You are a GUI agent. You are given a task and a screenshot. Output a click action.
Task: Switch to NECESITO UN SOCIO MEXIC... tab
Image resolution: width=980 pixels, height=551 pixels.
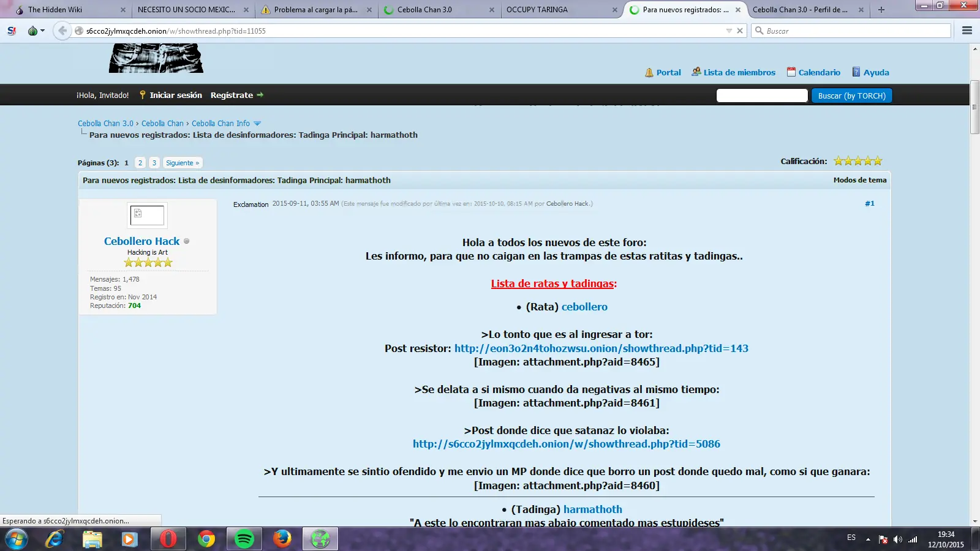192,10
